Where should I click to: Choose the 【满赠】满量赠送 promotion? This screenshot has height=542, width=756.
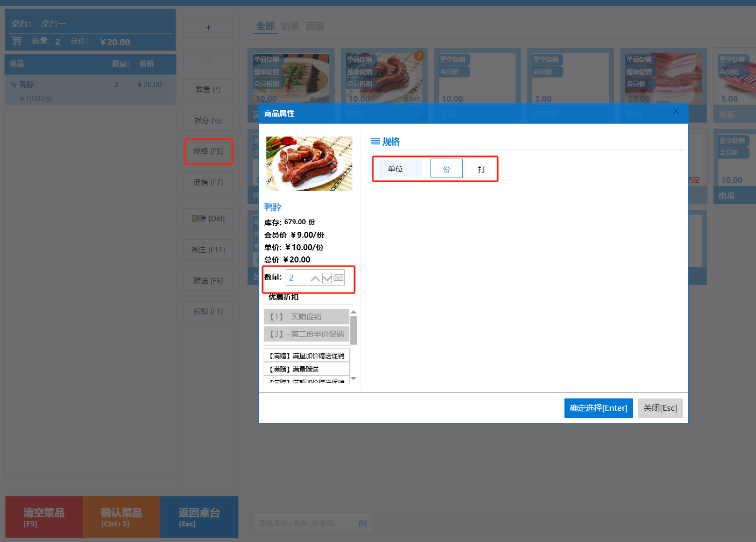(x=306, y=369)
